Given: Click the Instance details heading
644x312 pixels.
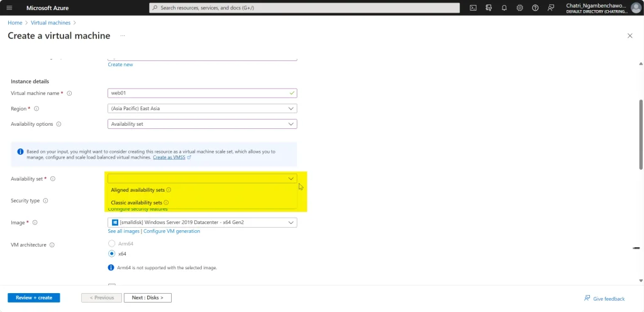Looking at the screenshot, I should coord(30,81).
